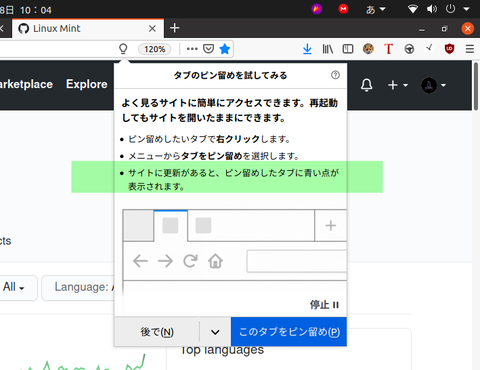Image resolution: width=480 pixels, height=370 pixels.
Task: Click このタブをピン留め(P) button
Action: [x=289, y=332]
